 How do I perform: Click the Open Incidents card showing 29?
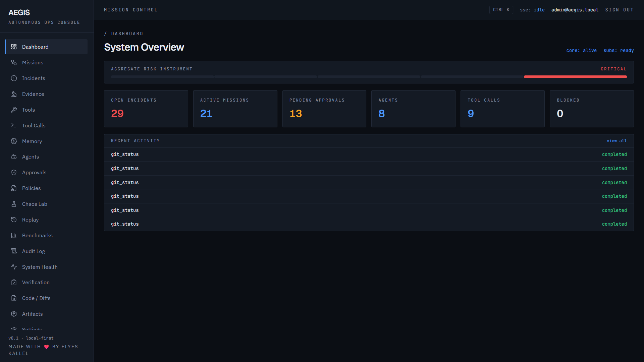[x=146, y=109]
